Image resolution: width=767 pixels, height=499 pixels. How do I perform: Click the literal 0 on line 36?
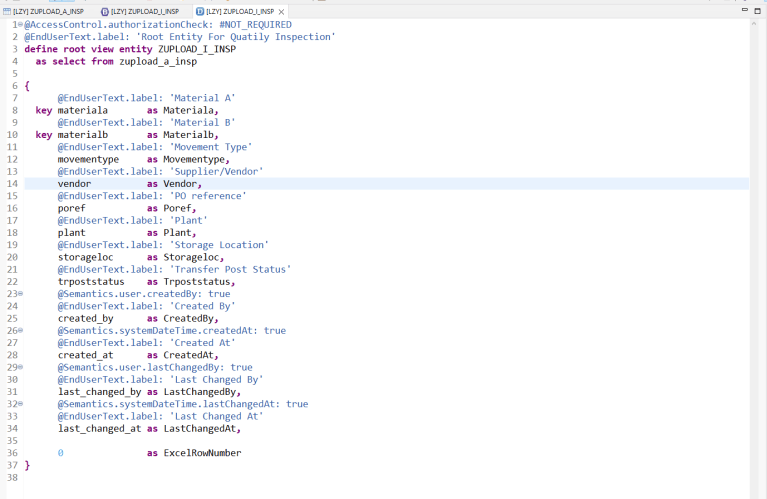click(60, 453)
